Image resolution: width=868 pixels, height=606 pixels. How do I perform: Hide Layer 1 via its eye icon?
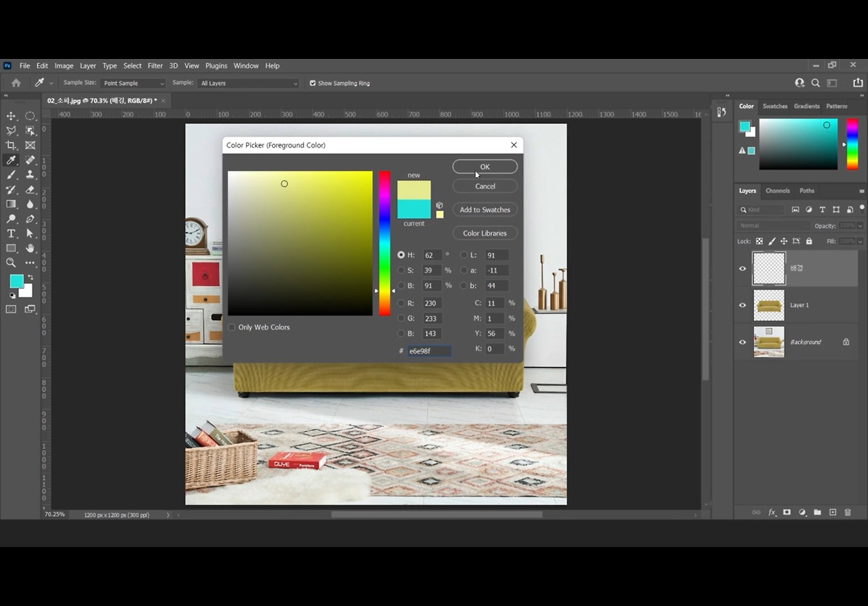[743, 305]
